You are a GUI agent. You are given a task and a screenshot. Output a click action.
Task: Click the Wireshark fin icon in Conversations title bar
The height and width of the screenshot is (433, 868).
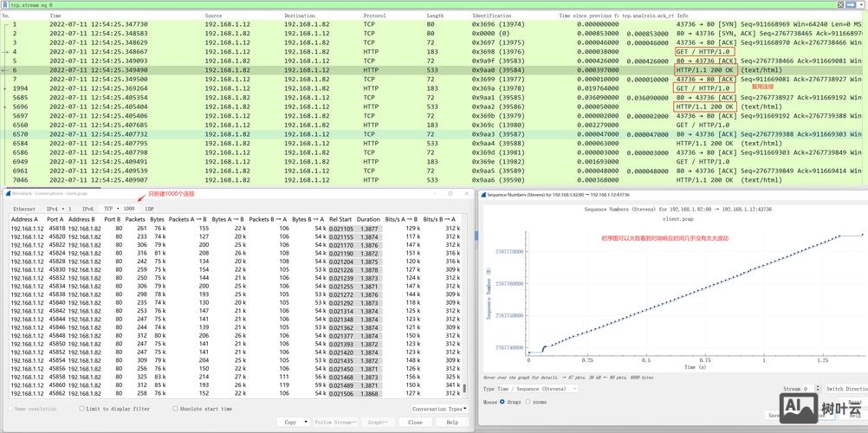pyautogui.click(x=5, y=193)
